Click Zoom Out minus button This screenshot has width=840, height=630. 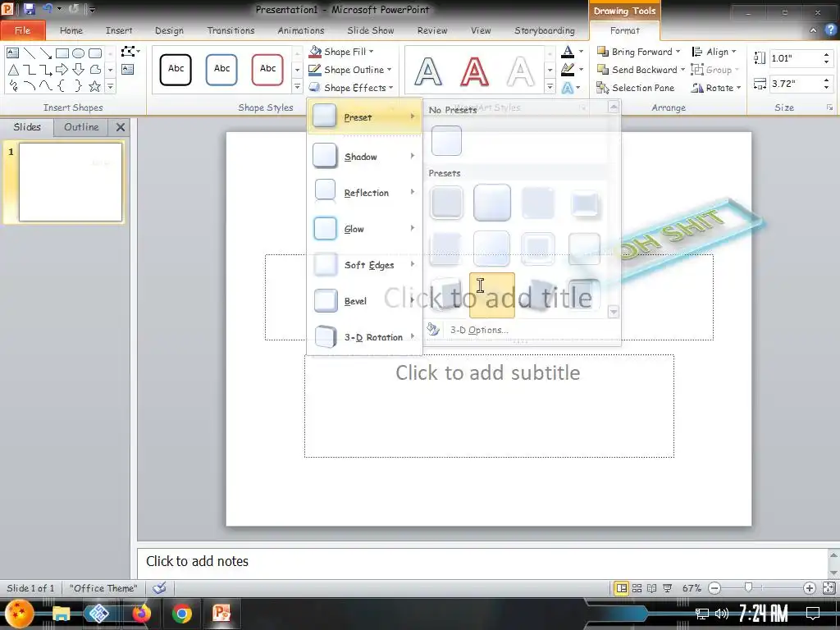[714, 588]
